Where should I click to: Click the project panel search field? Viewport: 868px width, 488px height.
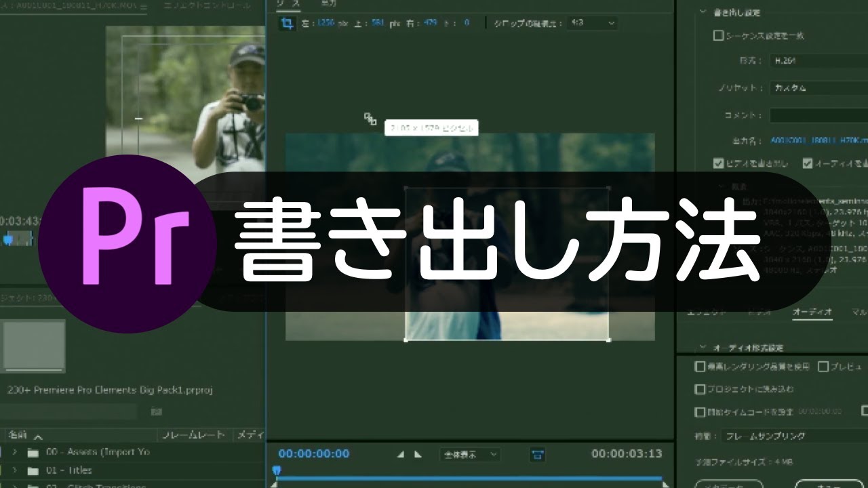pyautogui.click(x=68, y=411)
